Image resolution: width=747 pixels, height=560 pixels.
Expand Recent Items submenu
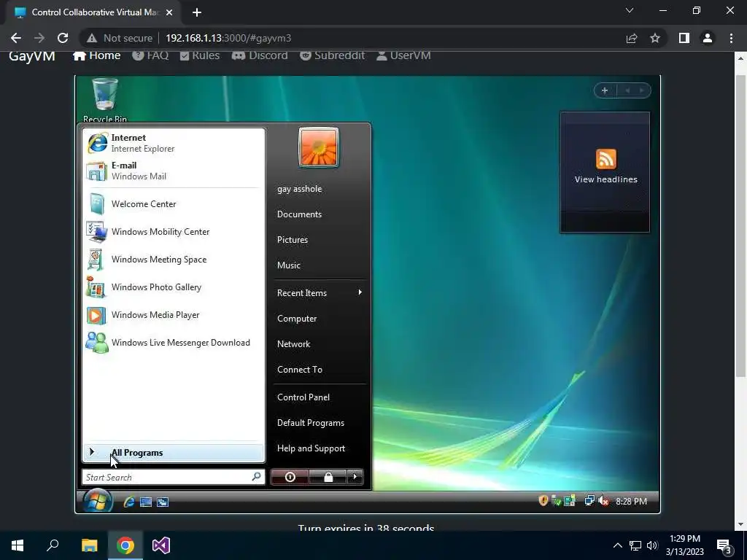coord(319,293)
